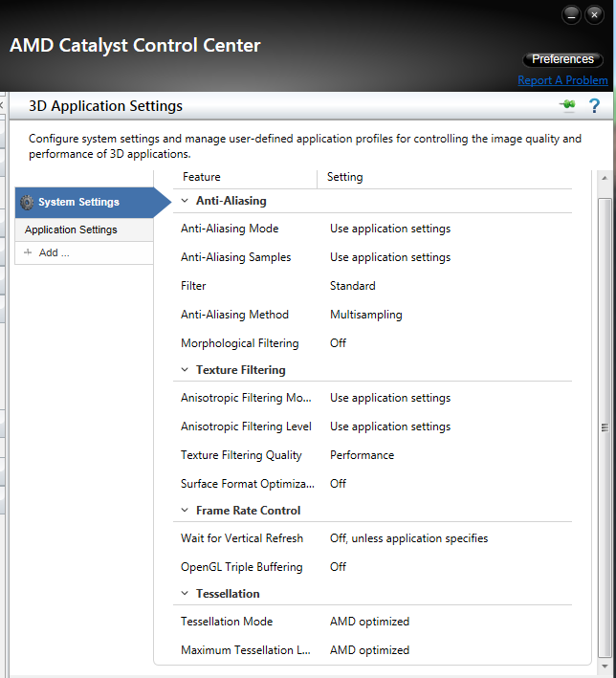
Task: Open help with the question mark icon
Action: point(594,105)
